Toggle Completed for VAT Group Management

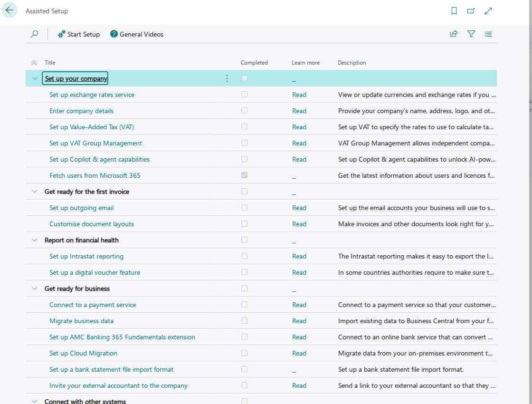coord(244,143)
